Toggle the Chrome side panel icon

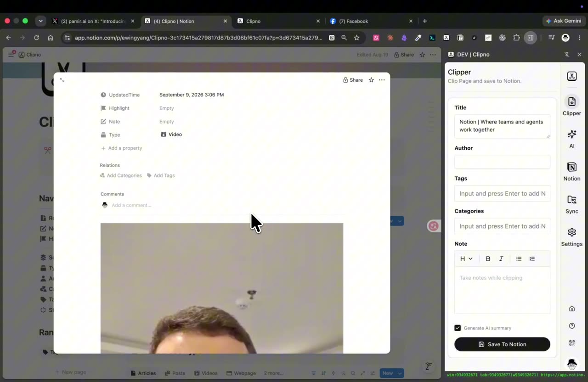tap(530, 38)
